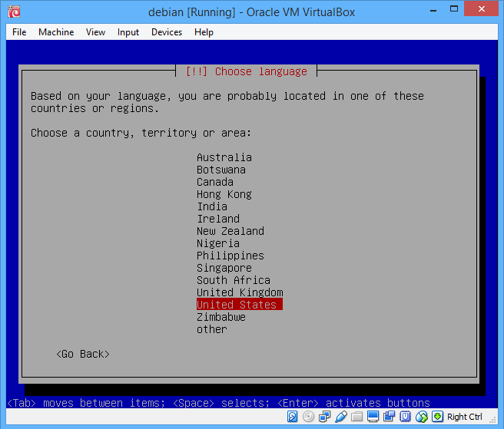Select South Africa from the list

234,280
